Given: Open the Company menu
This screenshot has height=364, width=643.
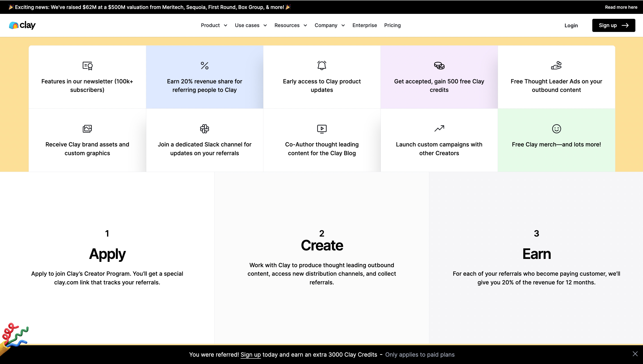Looking at the screenshot, I should [330, 25].
